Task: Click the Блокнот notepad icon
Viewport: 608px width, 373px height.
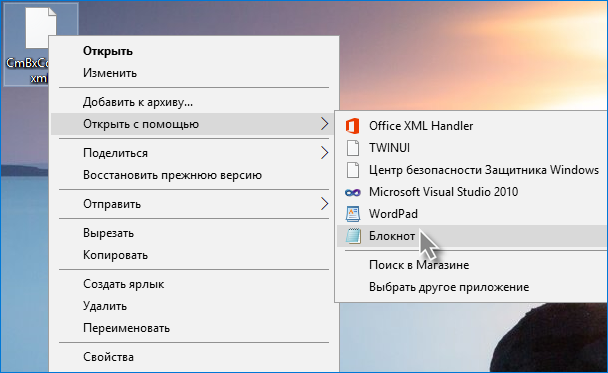Action: coord(353,236)
